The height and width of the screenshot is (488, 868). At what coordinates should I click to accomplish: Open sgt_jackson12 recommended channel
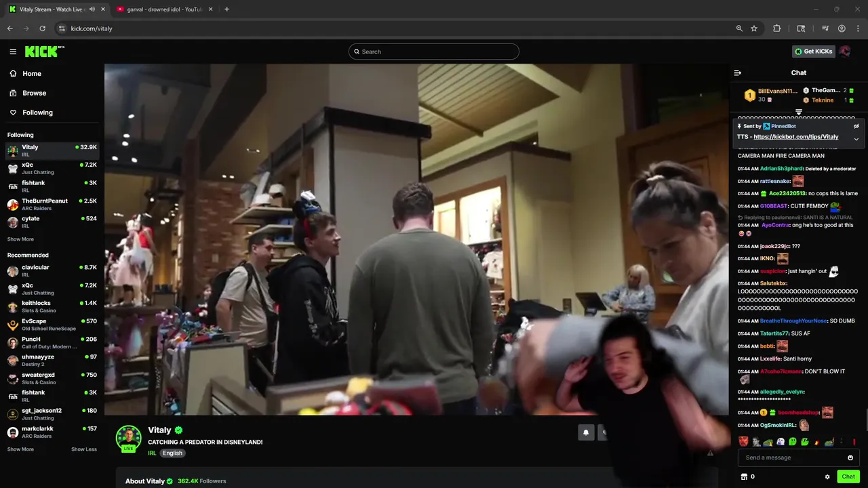point(52,414)
